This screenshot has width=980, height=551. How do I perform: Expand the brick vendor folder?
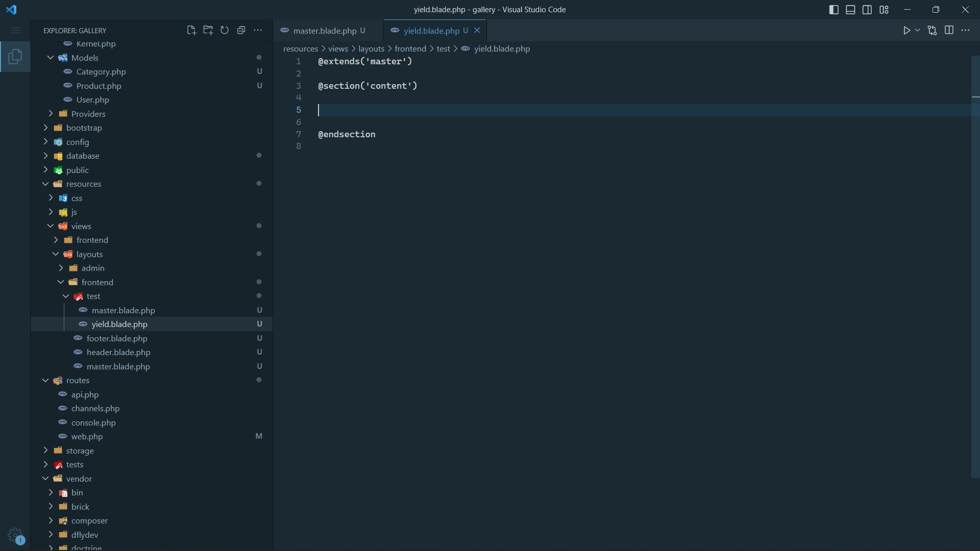click(152, 507)
